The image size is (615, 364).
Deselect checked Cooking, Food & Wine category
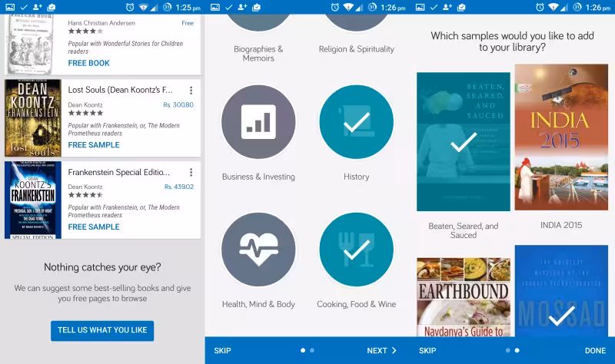pyautogui.click(x=356, y=250)
